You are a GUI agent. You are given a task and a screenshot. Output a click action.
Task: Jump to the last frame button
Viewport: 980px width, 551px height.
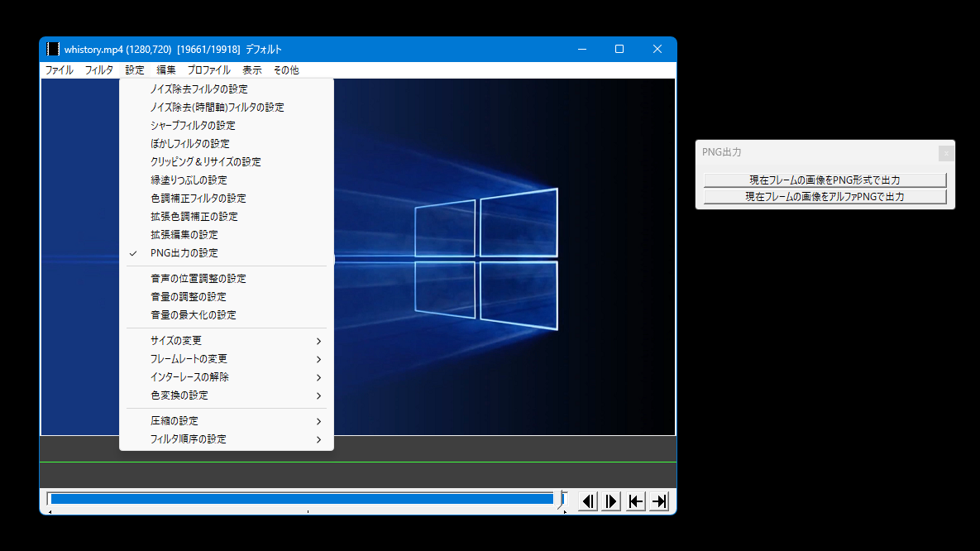click(x=659, y=501)
